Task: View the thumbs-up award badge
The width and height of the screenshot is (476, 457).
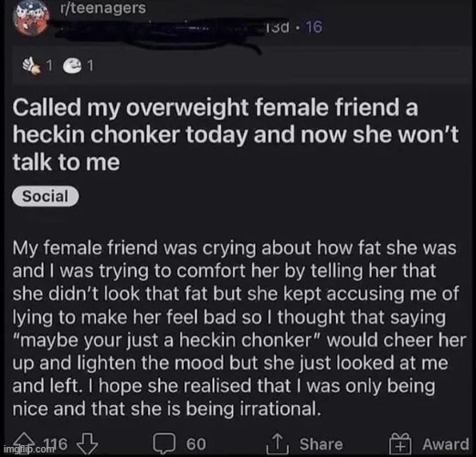Action: 32,66
